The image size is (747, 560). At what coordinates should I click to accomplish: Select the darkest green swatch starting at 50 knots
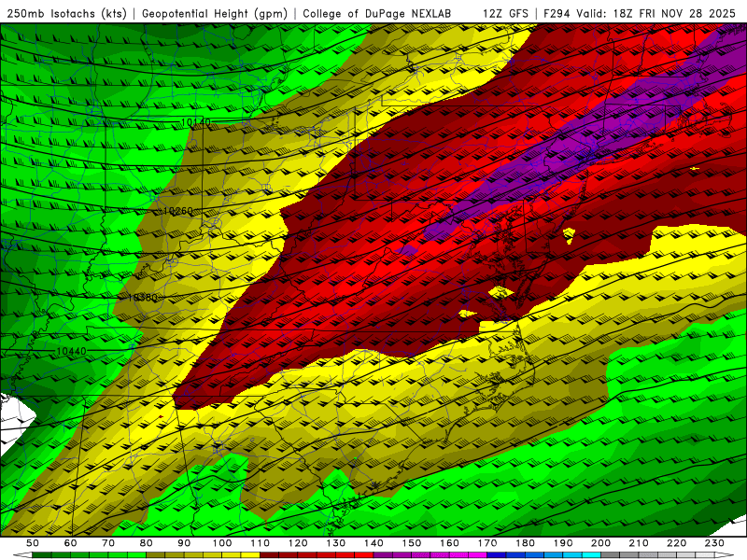(x=41, y=554)
